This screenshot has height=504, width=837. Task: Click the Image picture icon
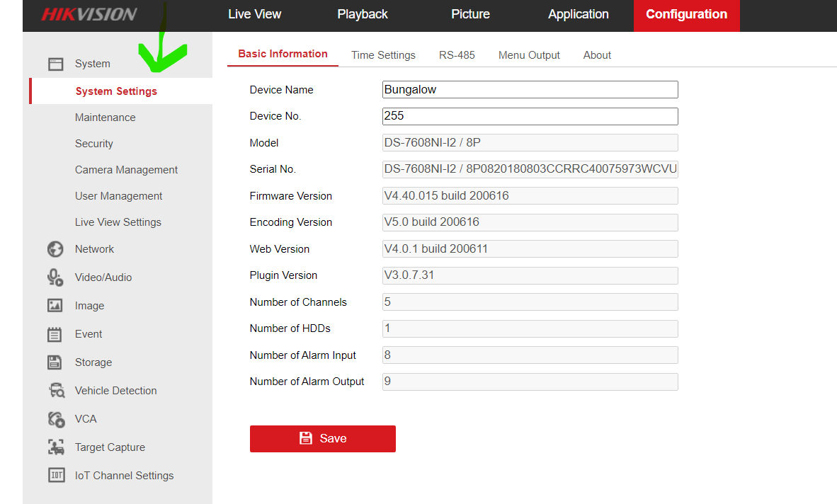click(x=55, y=306)
